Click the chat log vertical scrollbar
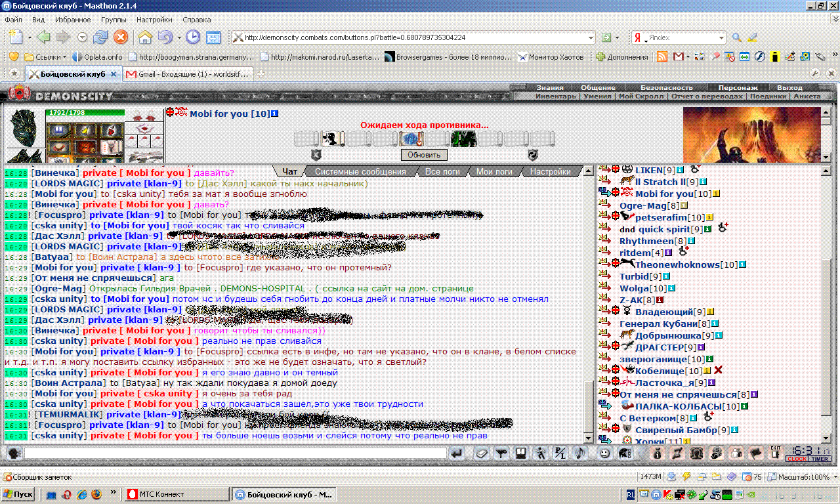 tap(588, 305)
